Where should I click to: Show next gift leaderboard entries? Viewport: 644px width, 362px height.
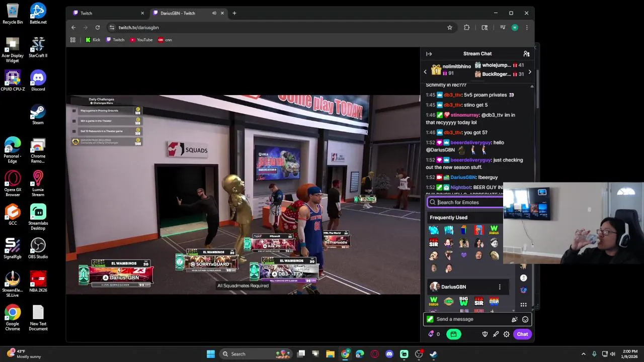pos(529,72)
